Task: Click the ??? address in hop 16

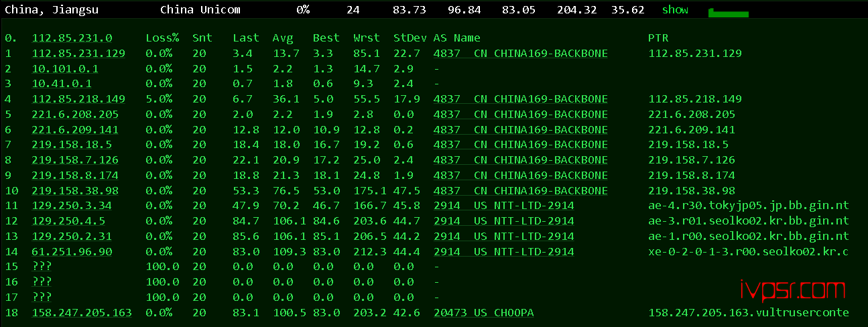Action: (x=42, y=282)
